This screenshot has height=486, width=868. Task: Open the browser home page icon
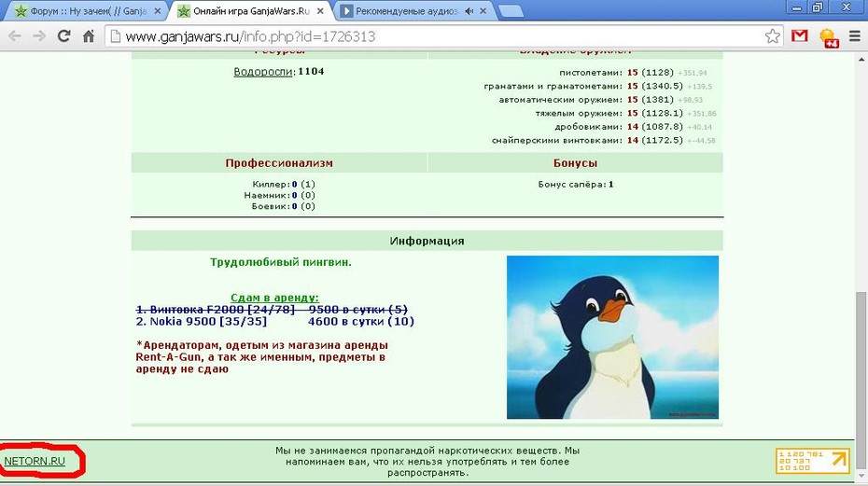[x=89, y=36]
